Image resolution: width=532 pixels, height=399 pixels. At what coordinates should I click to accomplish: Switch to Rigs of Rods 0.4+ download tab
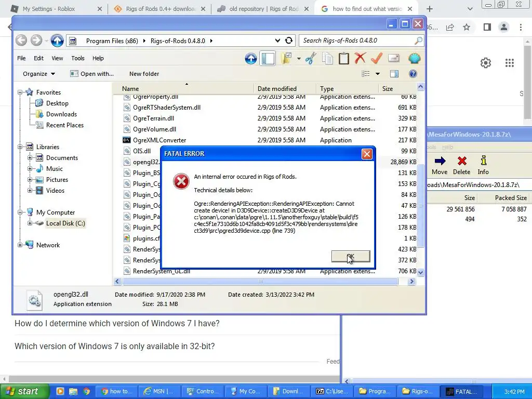(160, 9)
